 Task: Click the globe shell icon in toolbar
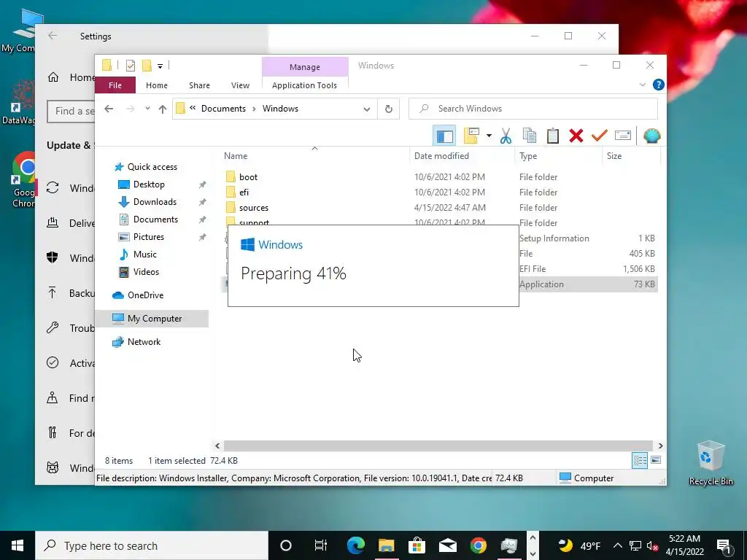point(651,136)
